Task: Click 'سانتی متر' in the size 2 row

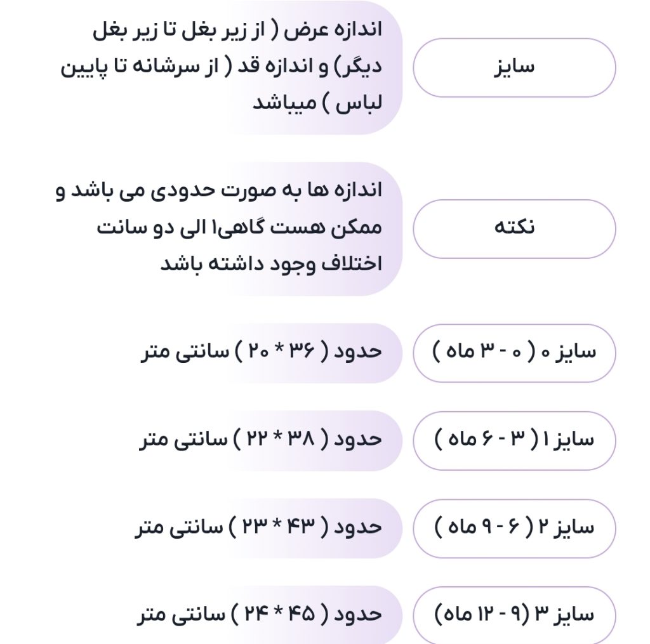Action: click(171, 527)
